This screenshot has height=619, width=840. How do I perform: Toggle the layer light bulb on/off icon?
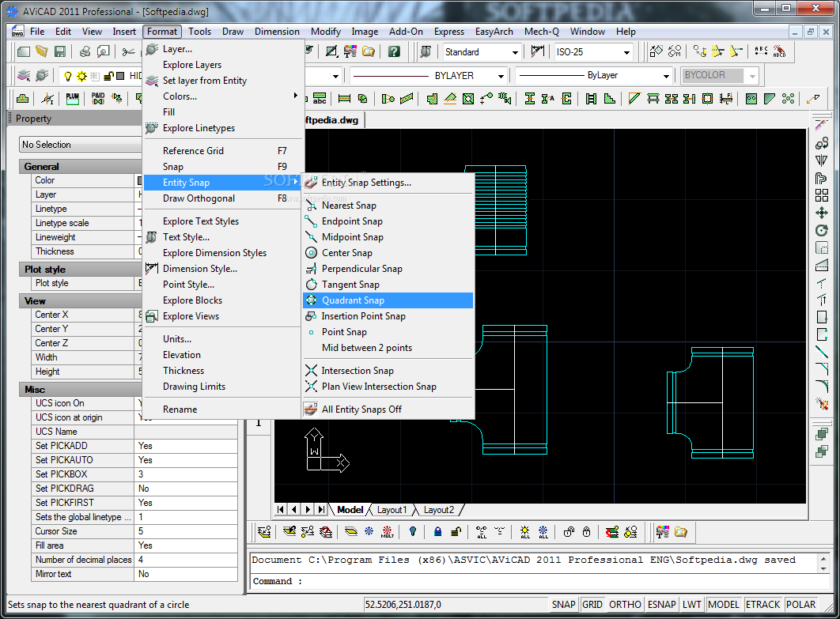[x=67, y=76]
